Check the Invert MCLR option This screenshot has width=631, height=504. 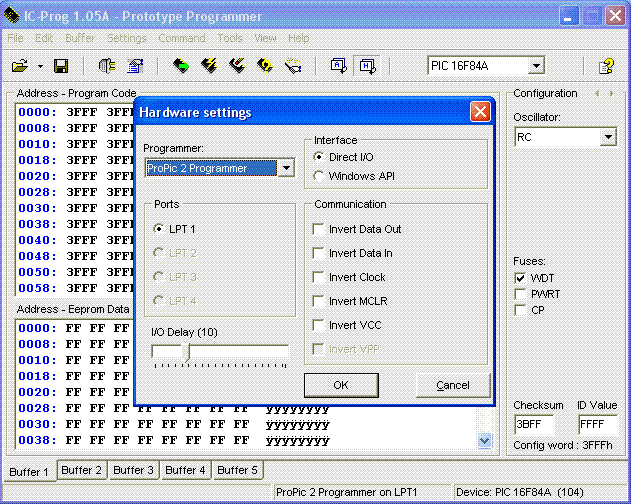(318, 302)
